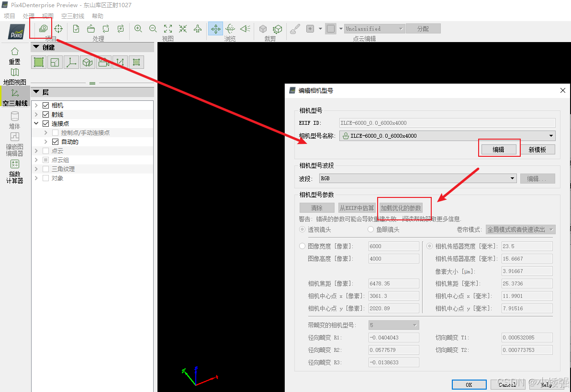Uncheck the 射线 layer checkbox
The width and height of the screenshot is (571, 392).
(x=45, y=115)
